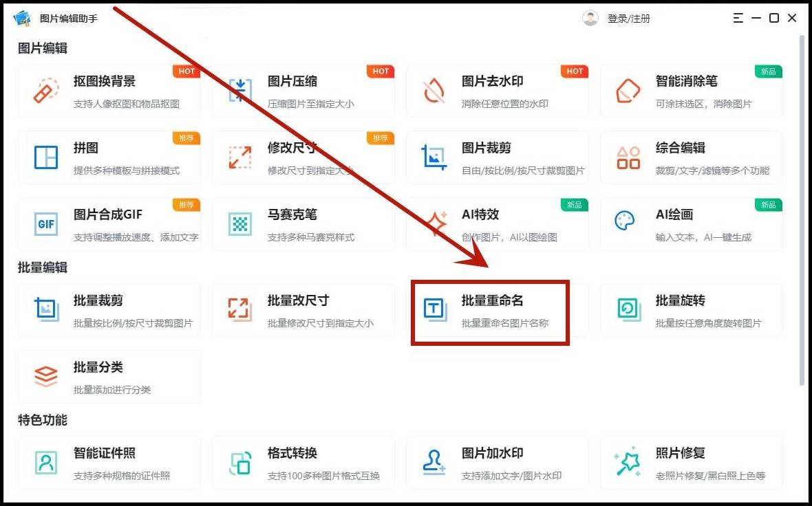The width and height of the screenshot is (812, 506).
Task: Open the 图片合成GIF title
Action: coord(108,214)
